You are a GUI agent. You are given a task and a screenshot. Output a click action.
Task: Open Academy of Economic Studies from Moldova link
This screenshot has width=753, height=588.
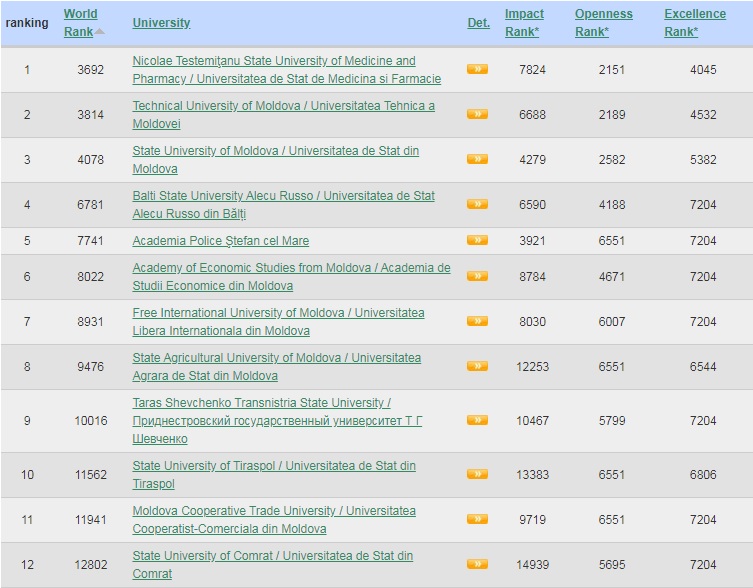pyautogui.click(x=291, y=277)
